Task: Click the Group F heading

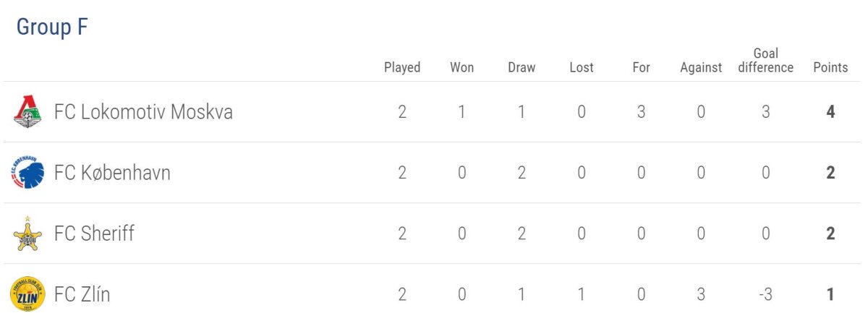Action: click(x=51, y=27)
